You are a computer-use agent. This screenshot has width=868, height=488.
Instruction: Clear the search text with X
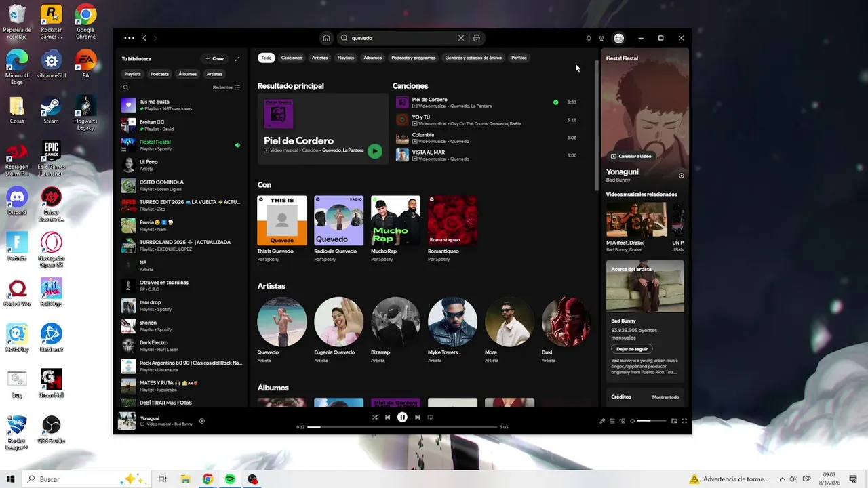[x=461, y=38]
